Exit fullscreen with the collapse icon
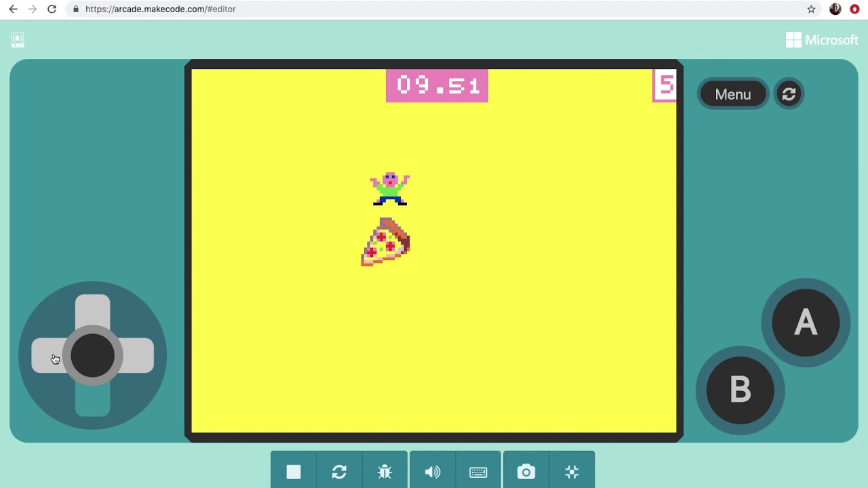This screenshot has height=488, width=868. [x=572, y=471]
